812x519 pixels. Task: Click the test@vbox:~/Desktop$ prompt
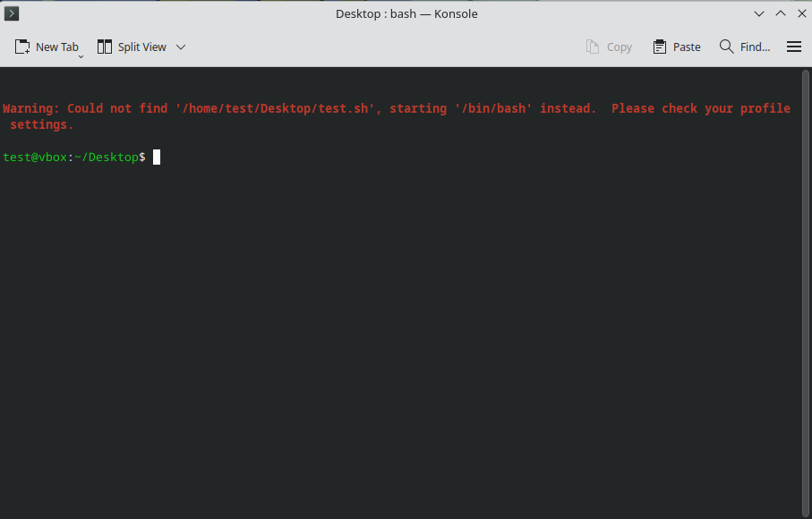(x=74, y=157)
